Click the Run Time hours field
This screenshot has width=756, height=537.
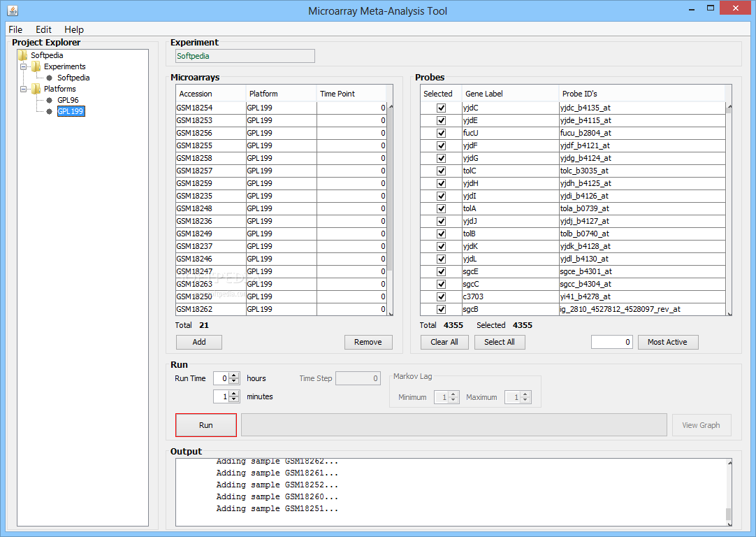(x=221, y=378)
